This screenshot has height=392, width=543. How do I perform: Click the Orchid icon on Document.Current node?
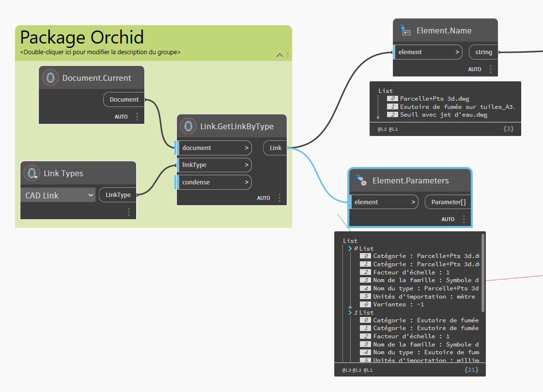(50, 77)
